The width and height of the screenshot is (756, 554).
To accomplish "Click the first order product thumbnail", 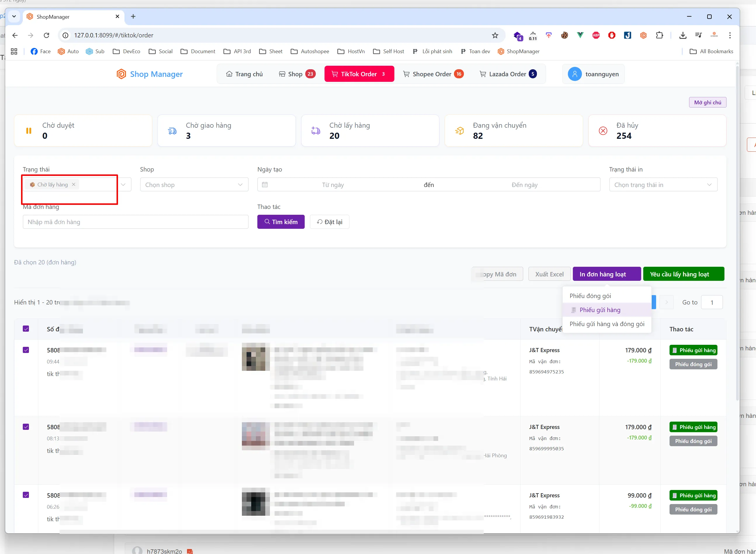I will tap(256, 356).
